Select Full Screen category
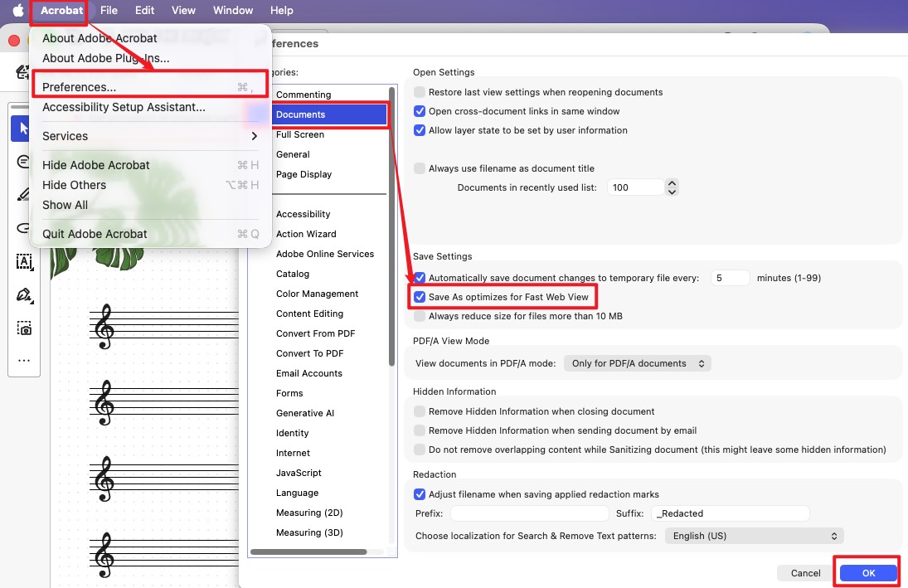908x588 pixels. click(x=300, y=134)
